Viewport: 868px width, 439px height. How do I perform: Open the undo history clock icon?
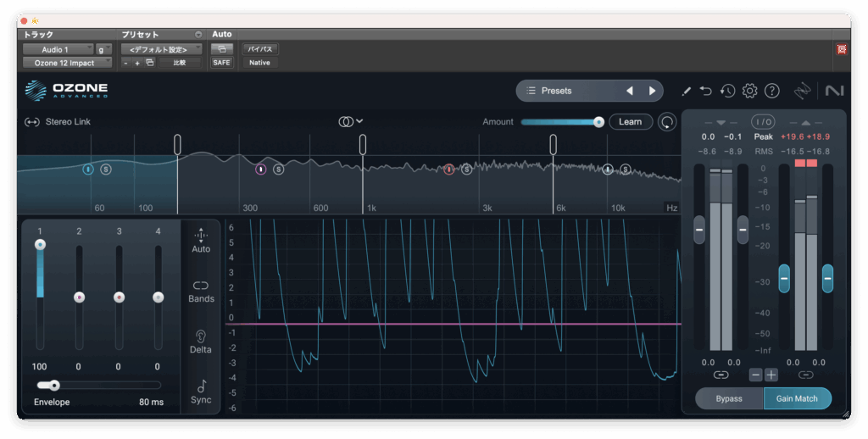(727, 91)
